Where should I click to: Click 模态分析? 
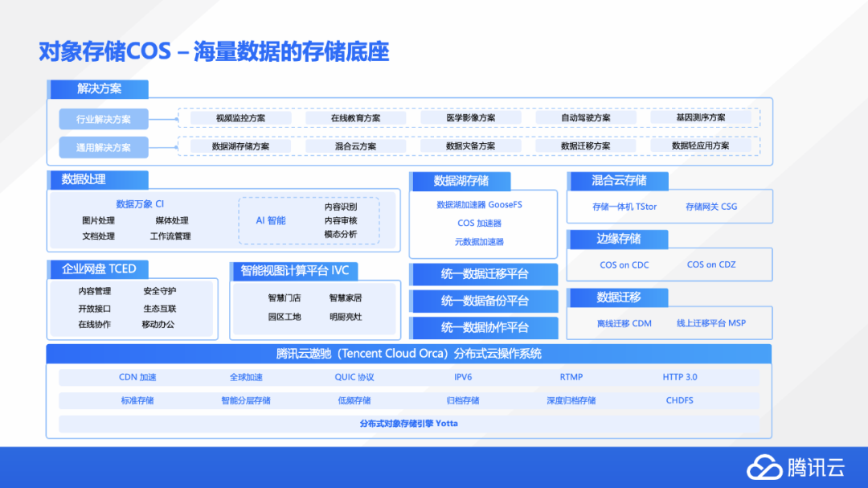pos(341,234)
